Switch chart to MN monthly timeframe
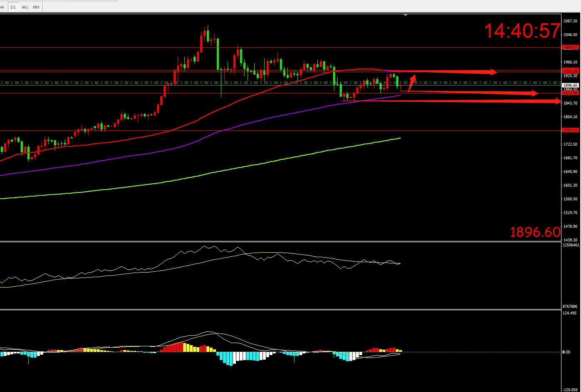Image resolution: width=581 pixels, height=392 pixels. (36, 7)
